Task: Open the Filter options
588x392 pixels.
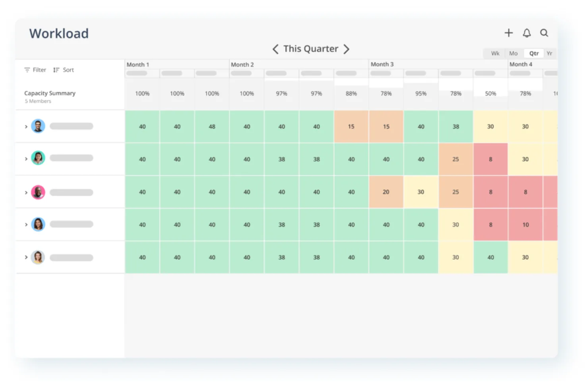Action: (35, 69)
